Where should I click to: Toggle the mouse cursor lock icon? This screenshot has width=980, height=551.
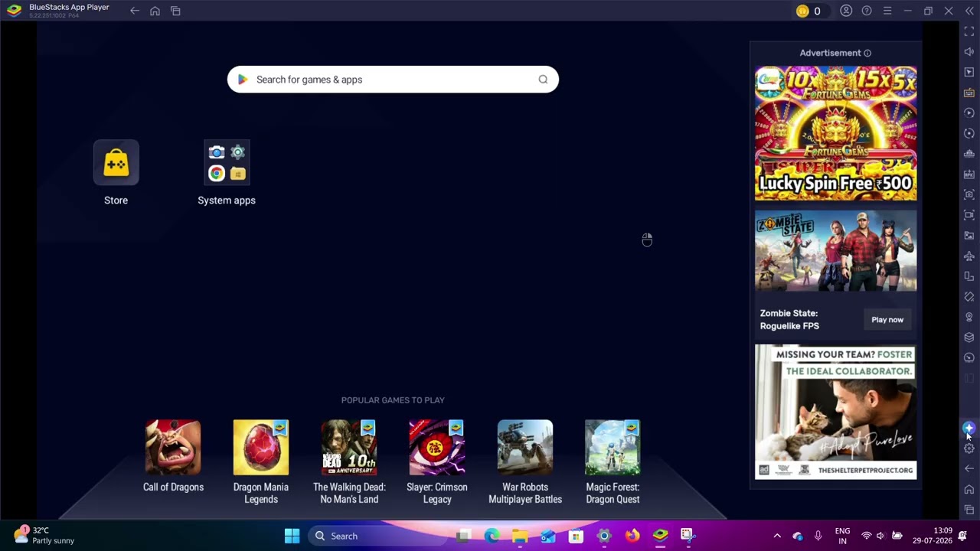pyautogui.click(x=969, y=72)
